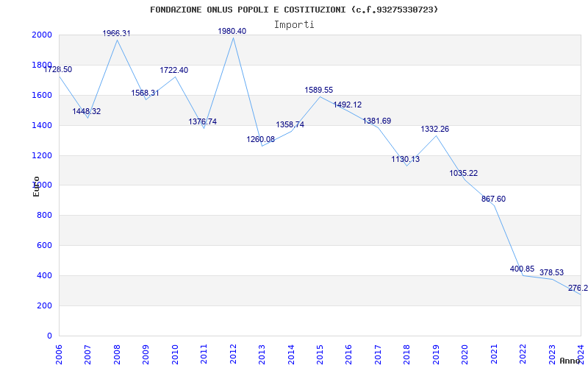Click x-axis year 2011
The image size is (588, 368).
[204, 355]
